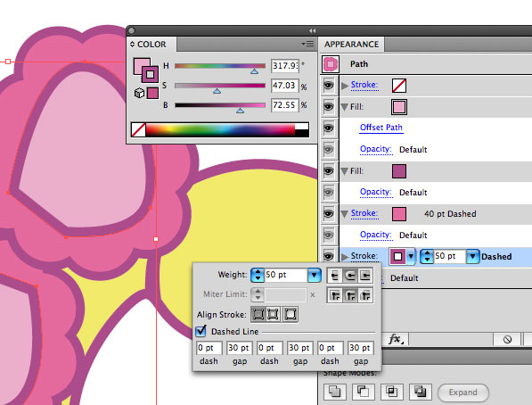
Task: Click the Unite shape mode icon
Action: click(334, 392)
